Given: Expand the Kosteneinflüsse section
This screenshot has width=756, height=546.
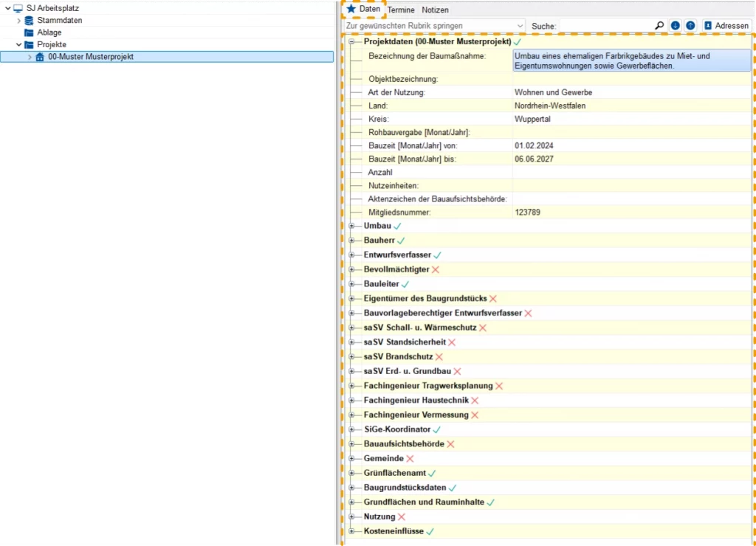Looking at the screenshot, I should 352,531.
